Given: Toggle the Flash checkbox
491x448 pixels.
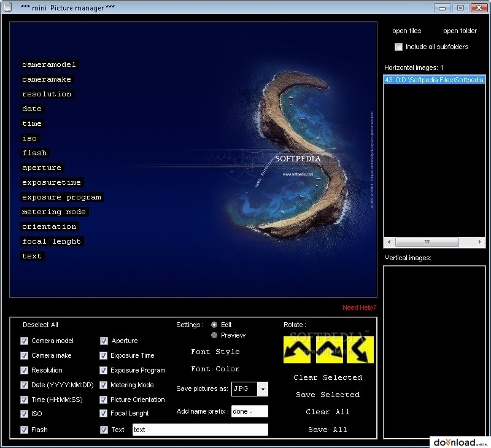Looking at the screenshot, I should point(24,430).
